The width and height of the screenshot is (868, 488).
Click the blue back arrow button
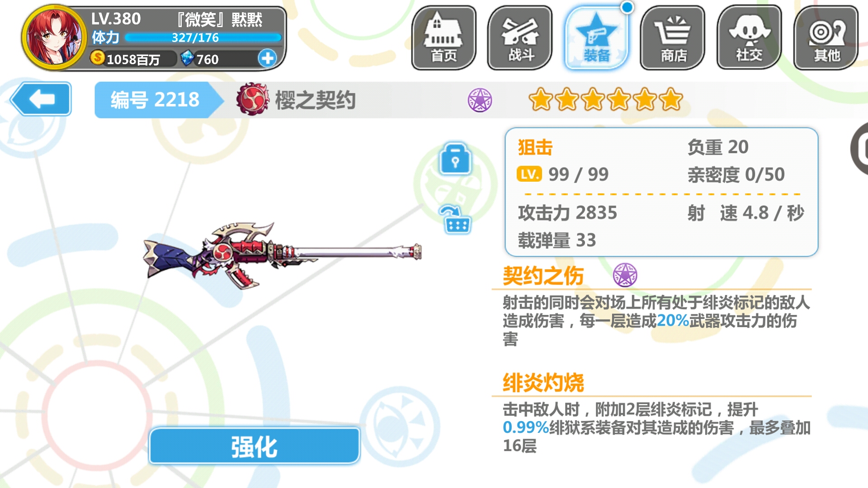[x=41, y=99]
